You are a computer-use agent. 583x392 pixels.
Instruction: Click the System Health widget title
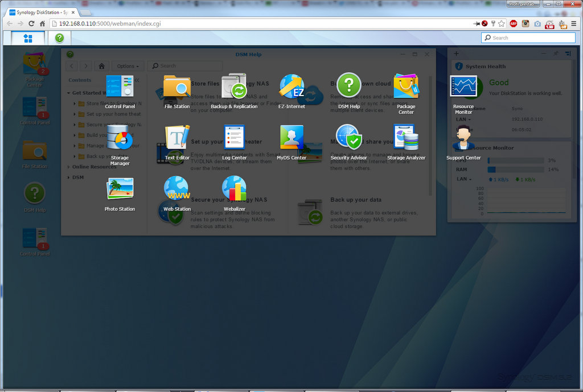pos(486,66)
